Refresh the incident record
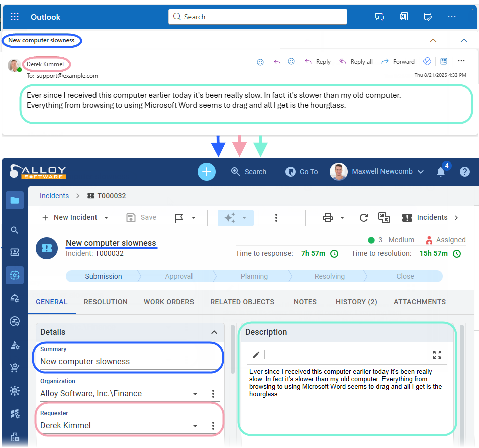479x448 pixels. (363, 217)
